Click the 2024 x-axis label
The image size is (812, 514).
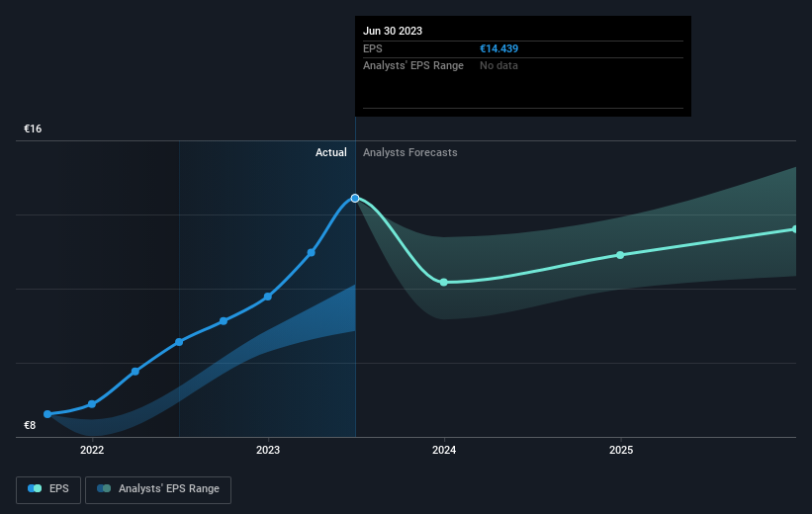point(444,451)
